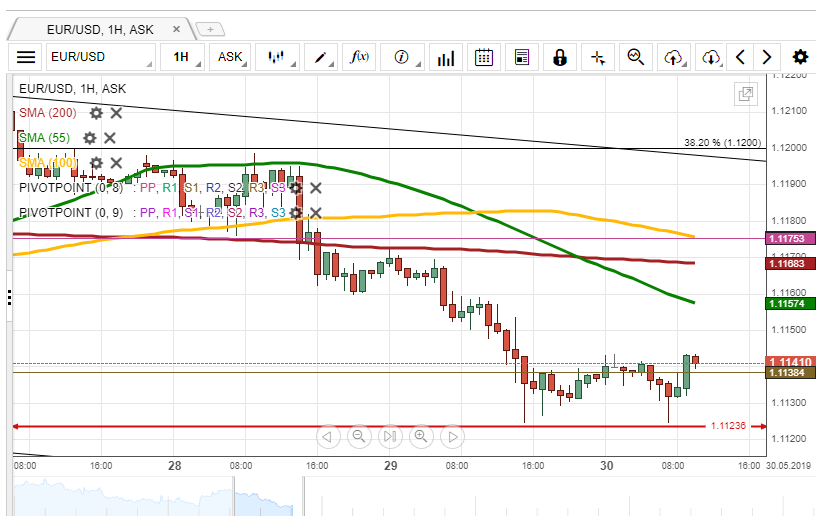Remove the SMA (100) indicator
826x524 pixels.
point(116,163)
